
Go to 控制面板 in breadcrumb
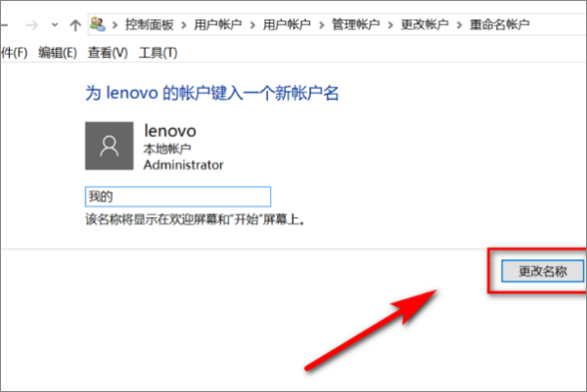150,24
